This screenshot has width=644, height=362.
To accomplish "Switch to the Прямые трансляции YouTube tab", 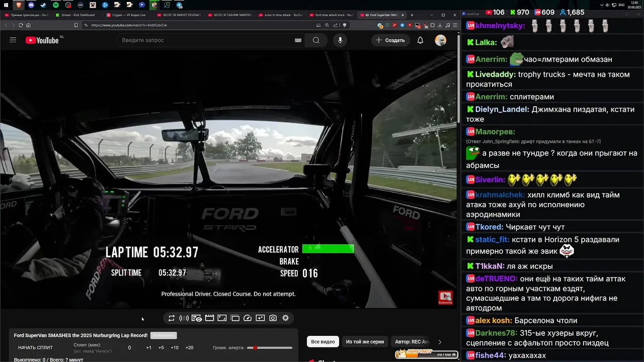I will [27, 15].
